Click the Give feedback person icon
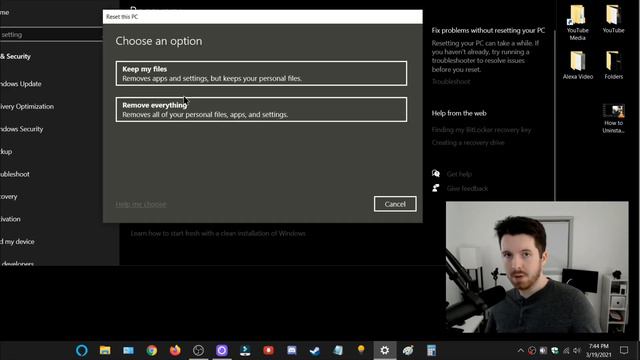The height and width of the screenshot is (360, 640). coord(436,188)
